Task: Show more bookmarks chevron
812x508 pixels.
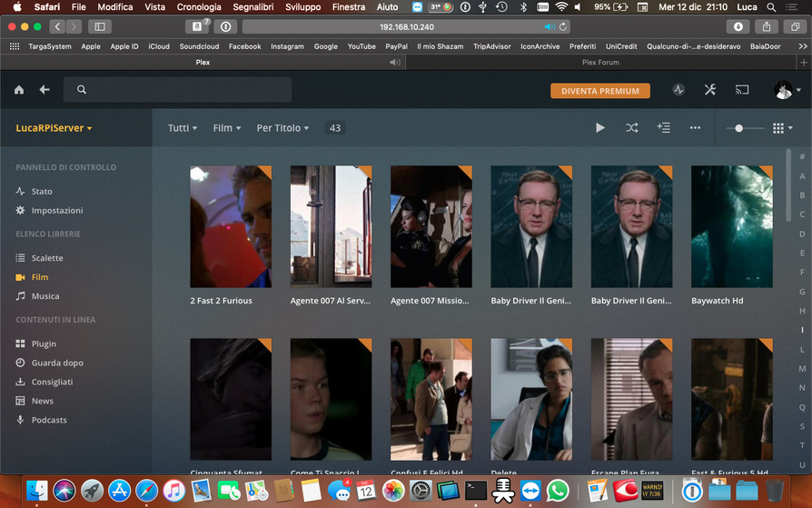Action: [803, 46]
